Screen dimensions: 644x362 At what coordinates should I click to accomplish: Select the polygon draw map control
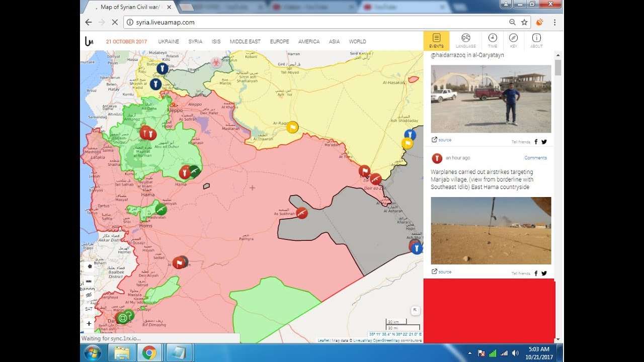90,266
